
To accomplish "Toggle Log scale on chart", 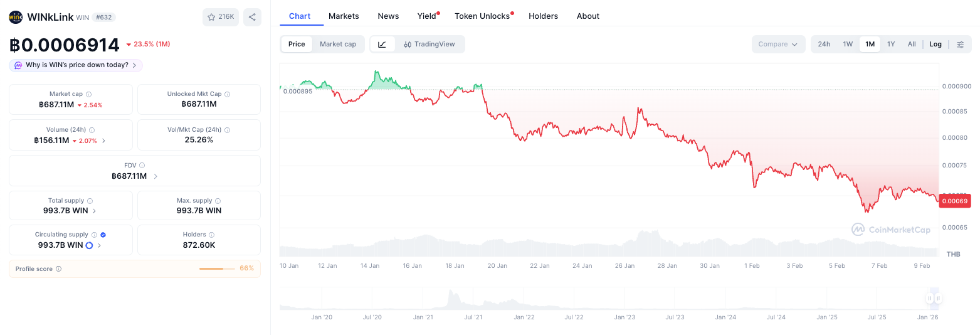I will pos(935,44).
